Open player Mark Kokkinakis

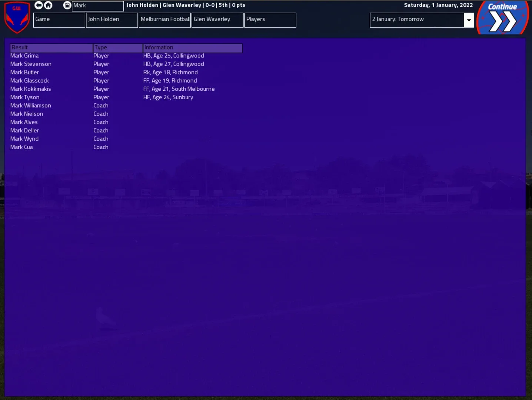click(31, 89)
